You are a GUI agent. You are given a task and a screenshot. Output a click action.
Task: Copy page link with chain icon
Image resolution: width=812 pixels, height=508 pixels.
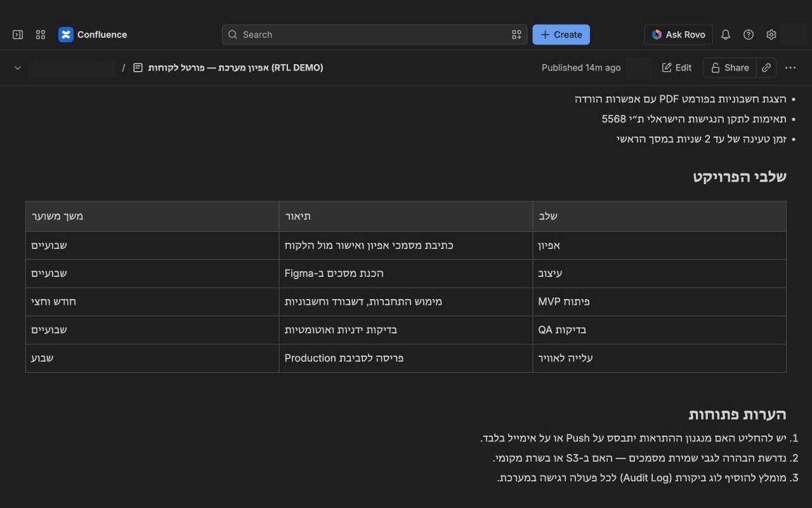pyautogui.click(x=766, y=68)
